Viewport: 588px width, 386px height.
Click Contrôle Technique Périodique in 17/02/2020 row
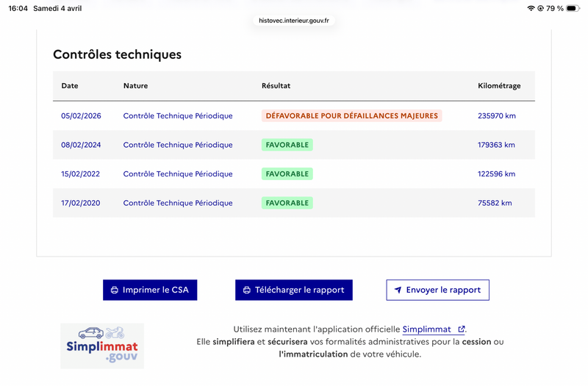coord(178,203)
